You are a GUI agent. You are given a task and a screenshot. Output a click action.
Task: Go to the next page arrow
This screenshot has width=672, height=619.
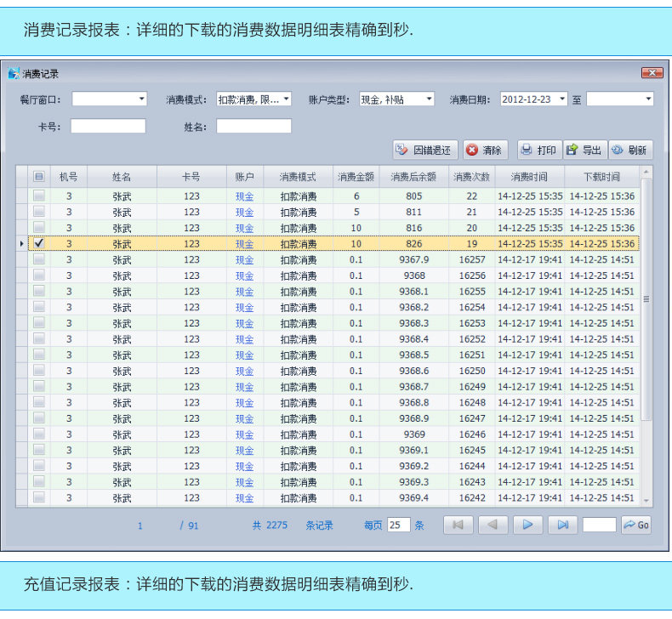coord(528,525)
